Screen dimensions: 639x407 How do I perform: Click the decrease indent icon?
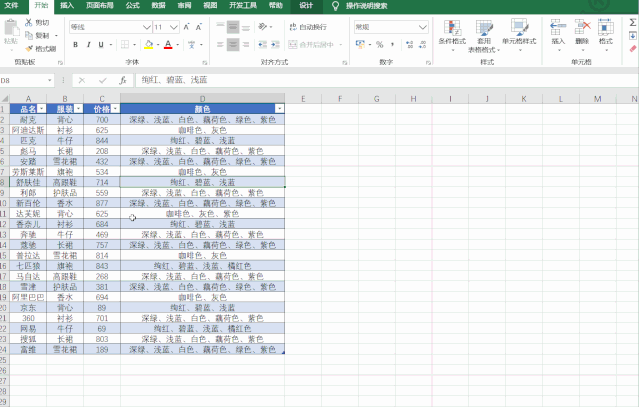[262, 44]
